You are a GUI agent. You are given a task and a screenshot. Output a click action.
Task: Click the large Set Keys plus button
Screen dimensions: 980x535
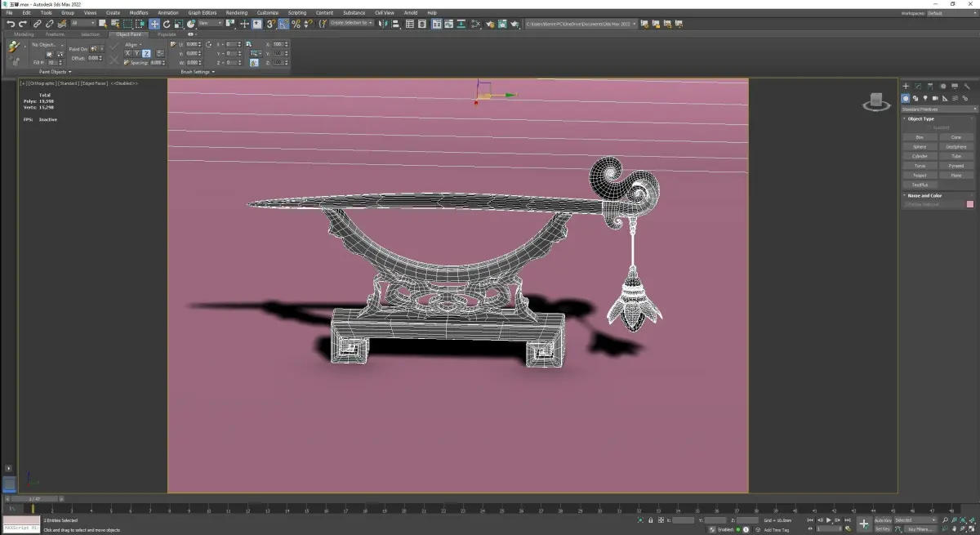[x=864, y=524]
